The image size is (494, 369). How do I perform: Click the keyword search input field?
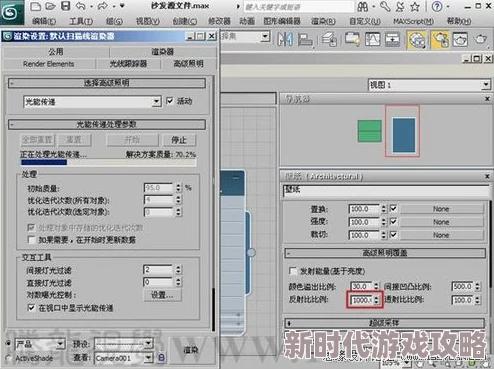pyautogui.click(x=298, y=7)
